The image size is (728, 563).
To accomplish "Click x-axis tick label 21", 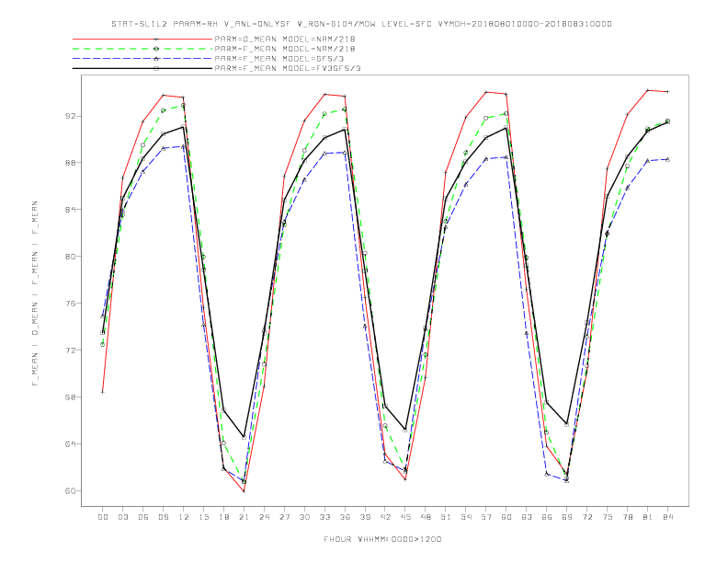I will click(244, 517).
